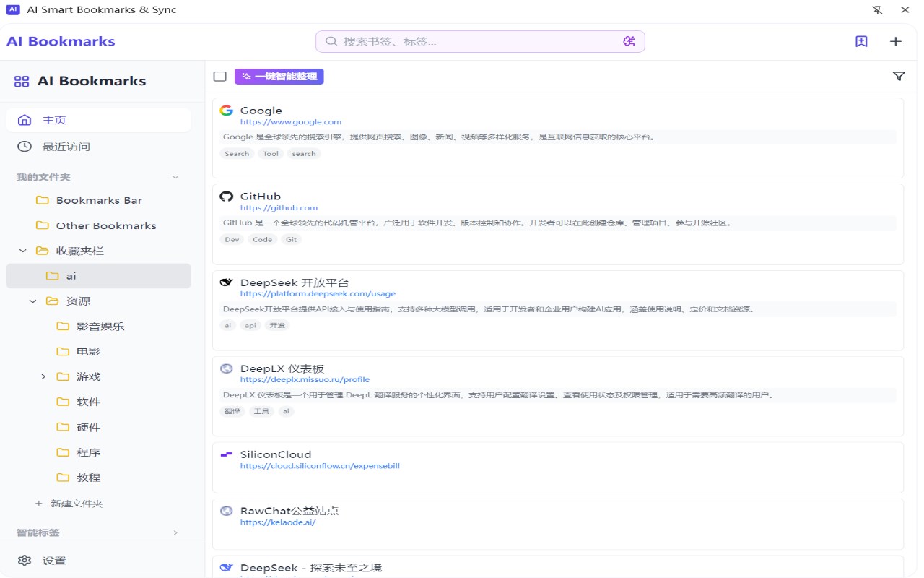
Task: Click the RawChat公益站点 globe favicon
Action: (227, 511)
